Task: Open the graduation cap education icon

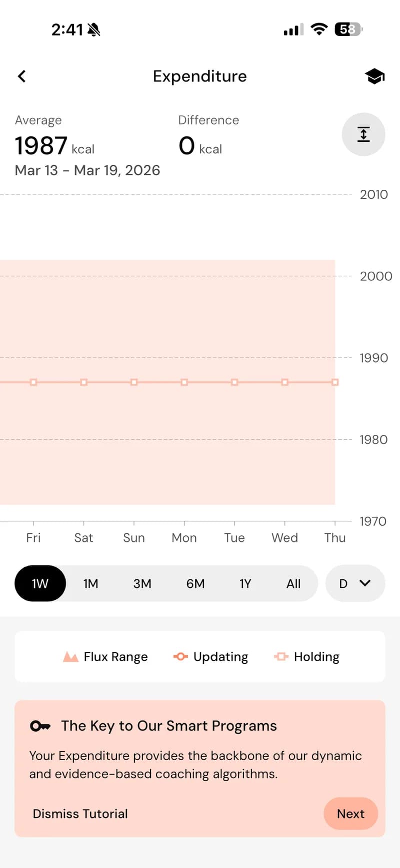Action: pyautogui.click(x=374, y=76)
